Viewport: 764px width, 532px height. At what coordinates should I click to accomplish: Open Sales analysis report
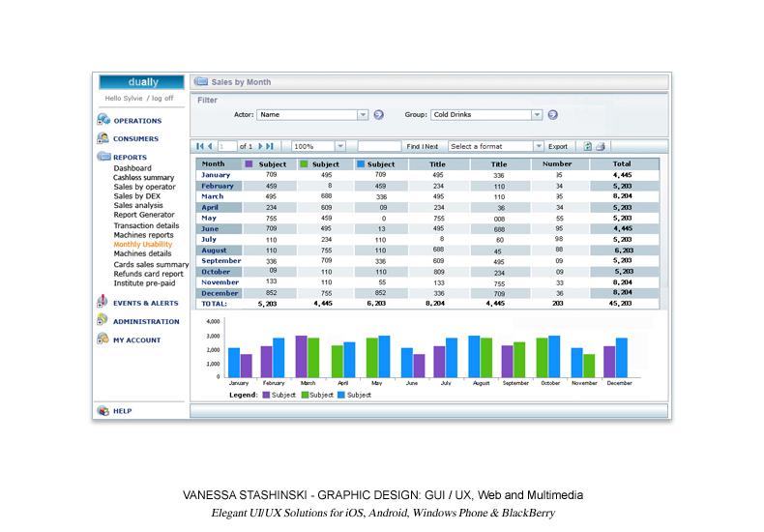click(x=138, y=205)
